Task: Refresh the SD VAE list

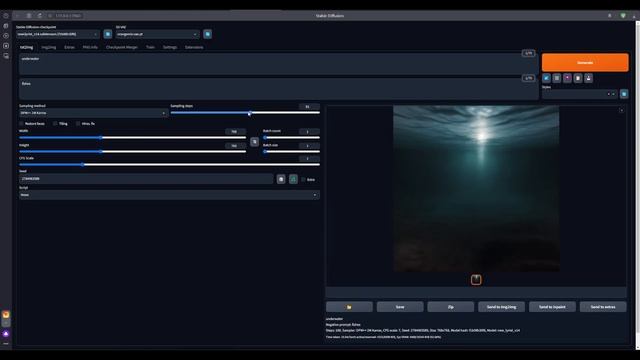Action: (x=207, y=34)
